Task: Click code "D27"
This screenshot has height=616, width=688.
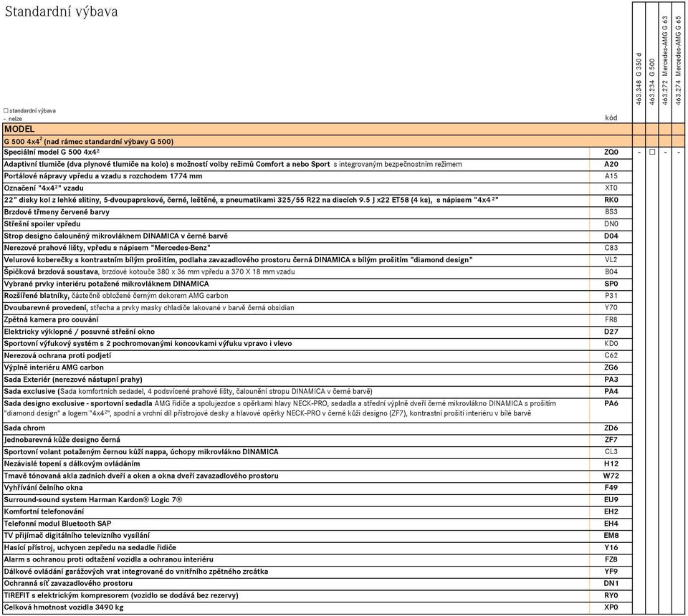Action: (611, 332)
